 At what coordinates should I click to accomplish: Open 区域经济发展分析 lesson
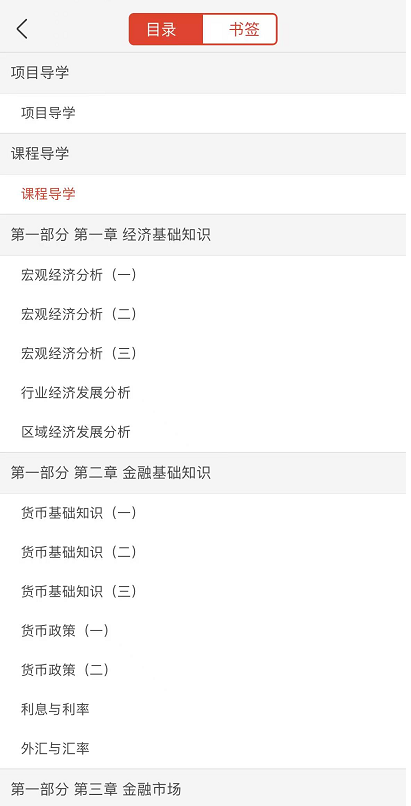tap(206, 432)
